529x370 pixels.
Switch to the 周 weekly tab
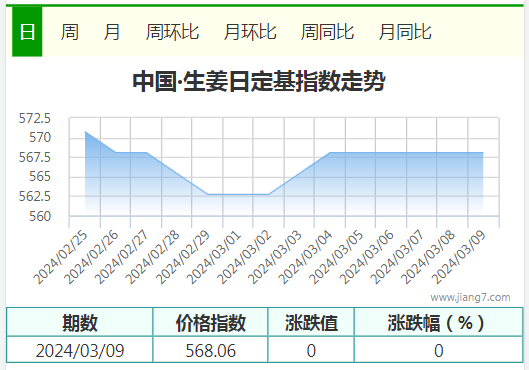(70, 32)
